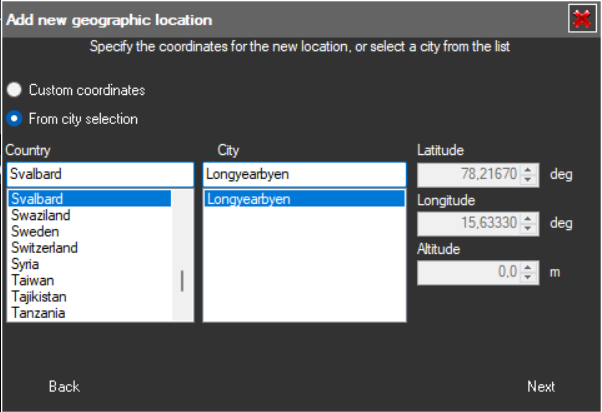Image resolution: width=602 pixels, height=412 pixels.
Task: Click the Altitude value field
Action: coord(469,273)
